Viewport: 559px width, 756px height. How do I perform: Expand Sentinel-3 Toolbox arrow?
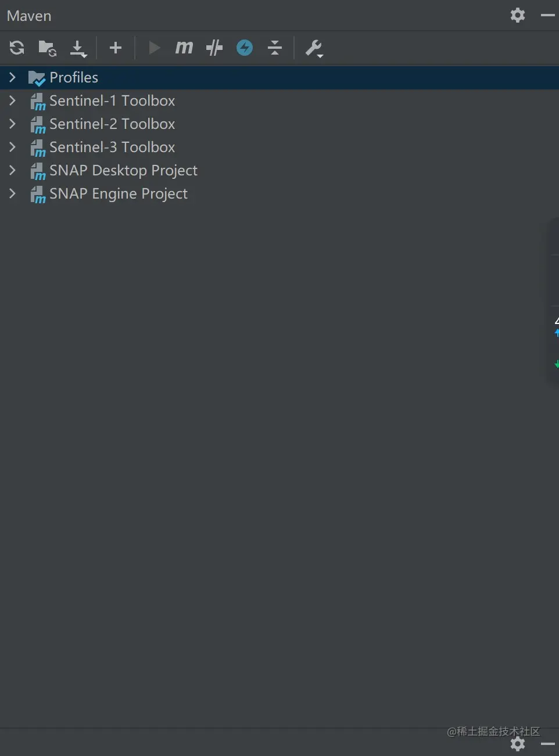coord(12,147)
